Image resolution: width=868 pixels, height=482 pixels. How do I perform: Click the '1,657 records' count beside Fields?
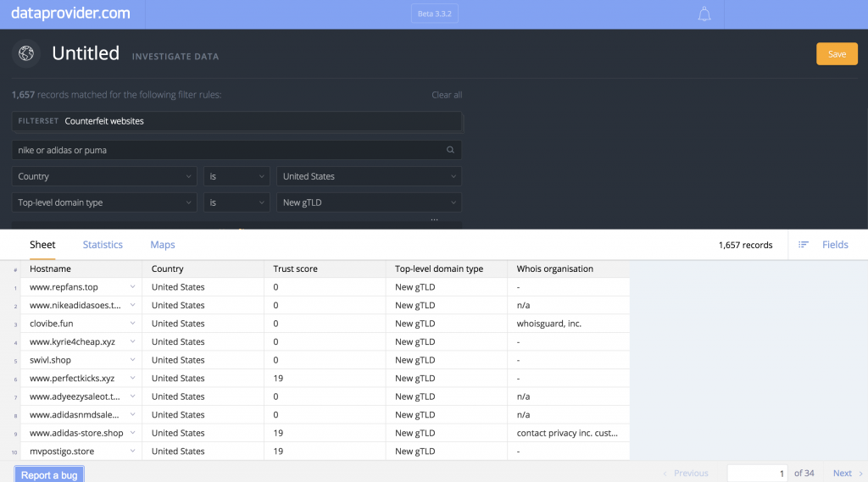[745, 245]
